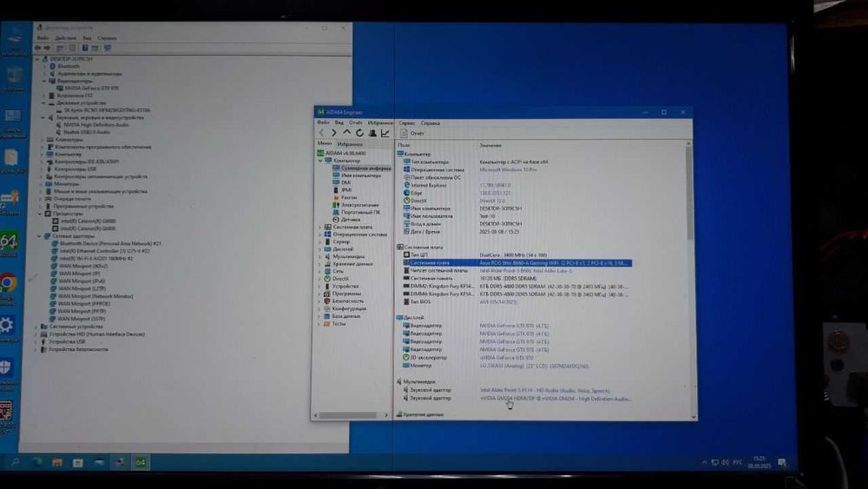
Task: Expand Клавиатуры node in Device Manager
Action: 43,140
